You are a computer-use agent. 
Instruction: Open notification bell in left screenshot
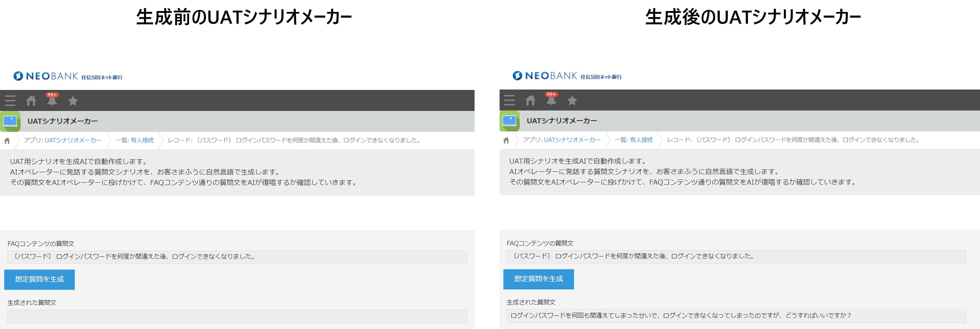[x=52, y=101]
